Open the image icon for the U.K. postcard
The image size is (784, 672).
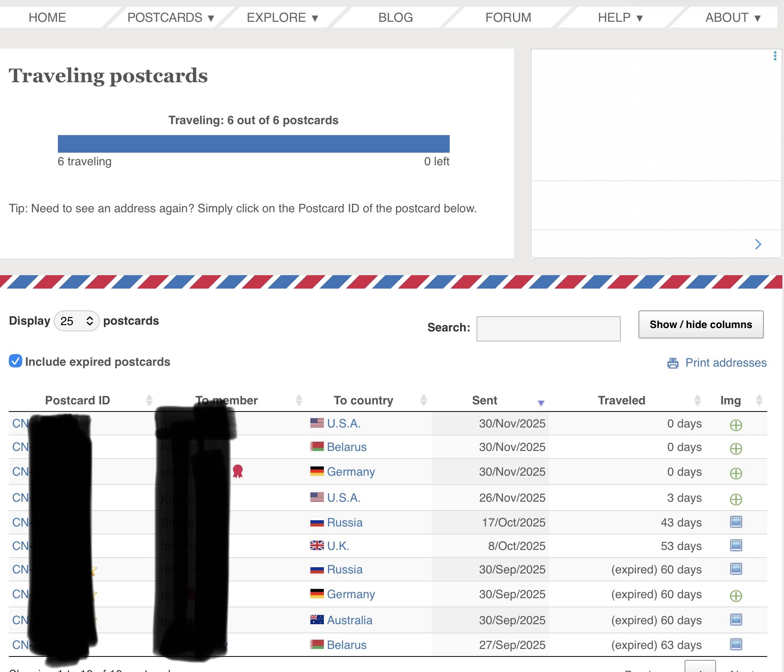point(736,545)
